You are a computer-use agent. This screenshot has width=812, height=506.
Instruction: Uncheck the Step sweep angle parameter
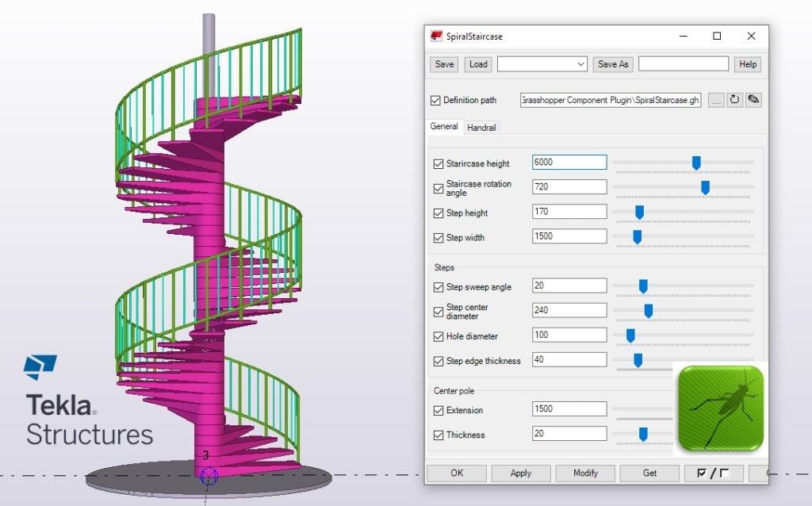click(x=439, y=286)
